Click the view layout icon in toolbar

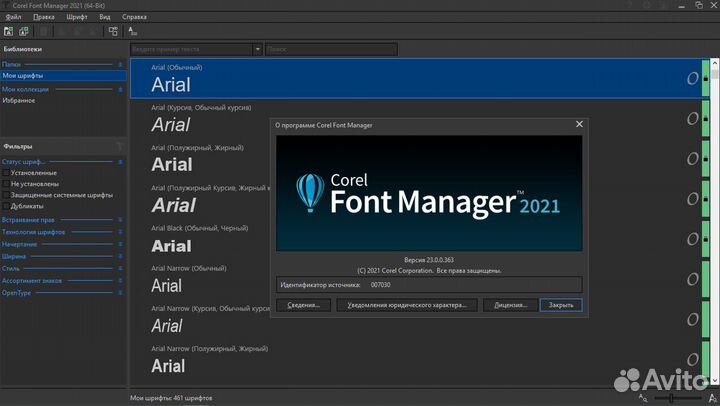pyautogui.click(x=113, y=31)
